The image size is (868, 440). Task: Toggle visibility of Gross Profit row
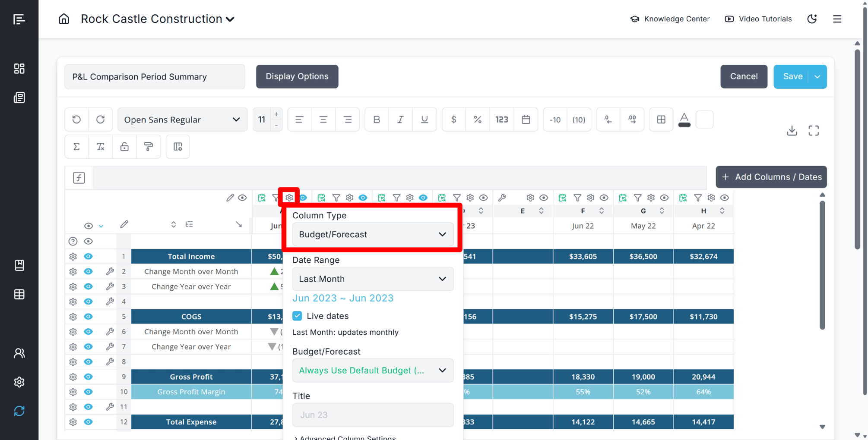[x=88, y=377]
